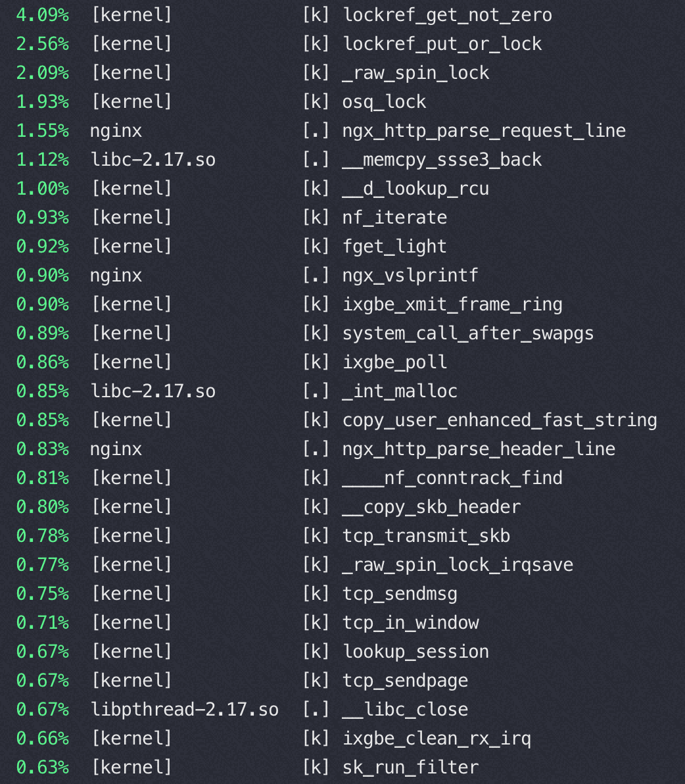Click the _raw_spin_lock_irqsave symbol
The height and width of the screenshot is (784, 685).
coord(458,565)
